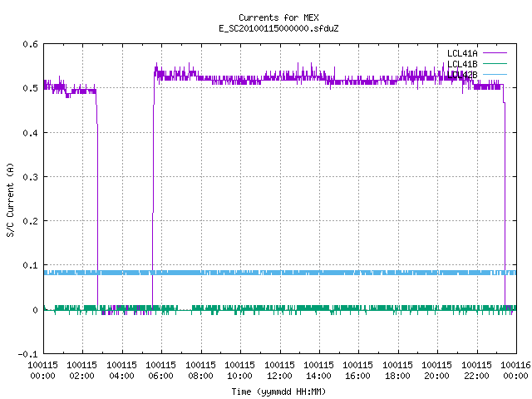Click the light blue LCL42B legend line sample
This screenshot has height=399, width=532.
point(495,74)
